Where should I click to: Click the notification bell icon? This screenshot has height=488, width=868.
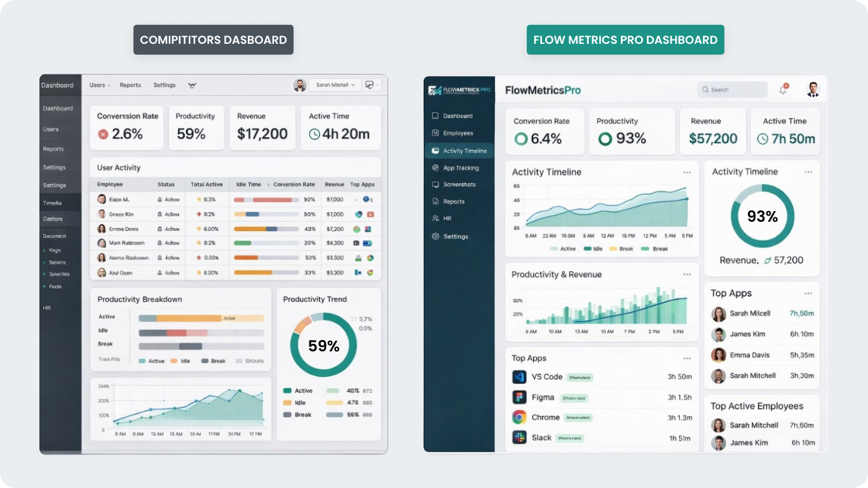(x=783, y=90)
